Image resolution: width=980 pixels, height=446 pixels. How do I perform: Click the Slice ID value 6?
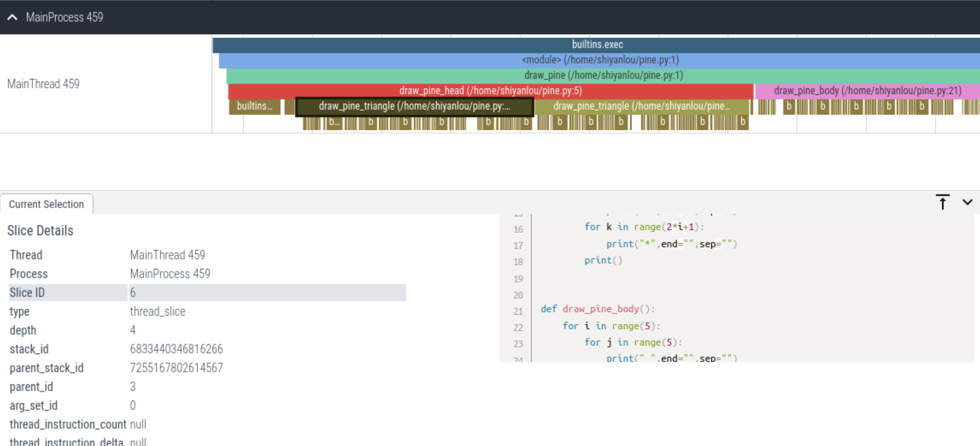[x=133, y=293]
